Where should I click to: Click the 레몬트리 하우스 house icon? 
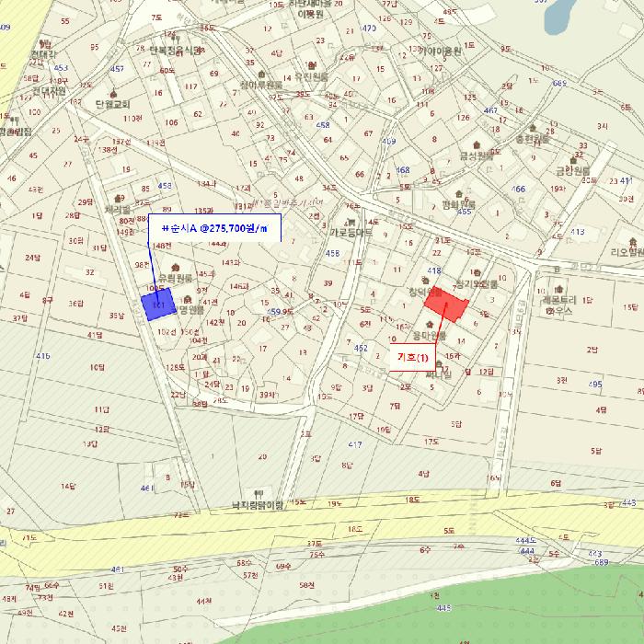click(558, 289)
